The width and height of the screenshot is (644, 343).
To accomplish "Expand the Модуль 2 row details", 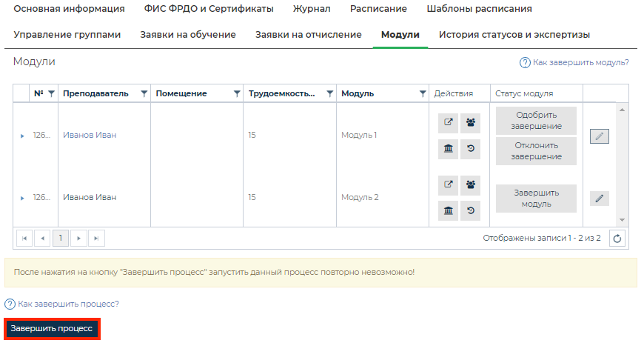I will [x=22, y=199].
